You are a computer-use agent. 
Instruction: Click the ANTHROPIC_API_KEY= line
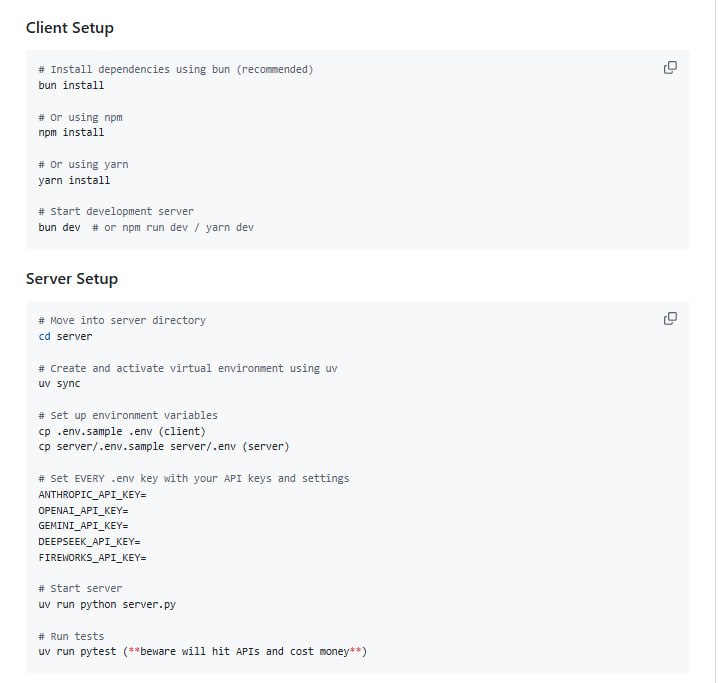coord(92,494)
